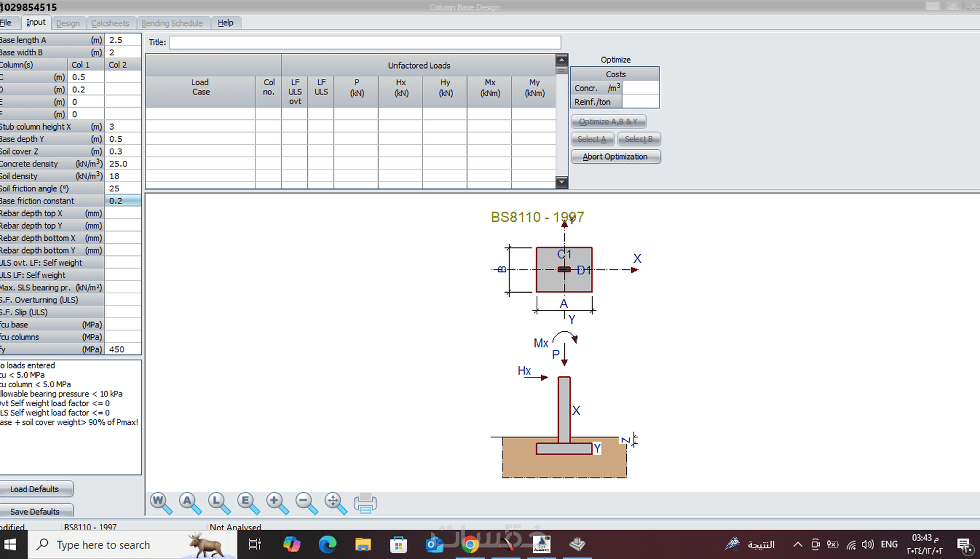This screenshot has height=559, width=980.
Task: Zoom in with the plus magnifier
Action: pyautogui.click(x=277, y=503)
